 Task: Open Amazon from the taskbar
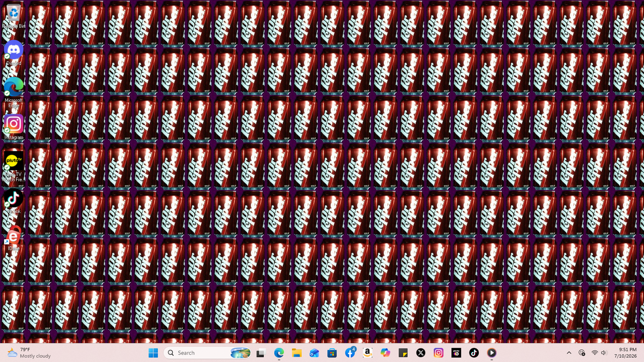[368, 353]
